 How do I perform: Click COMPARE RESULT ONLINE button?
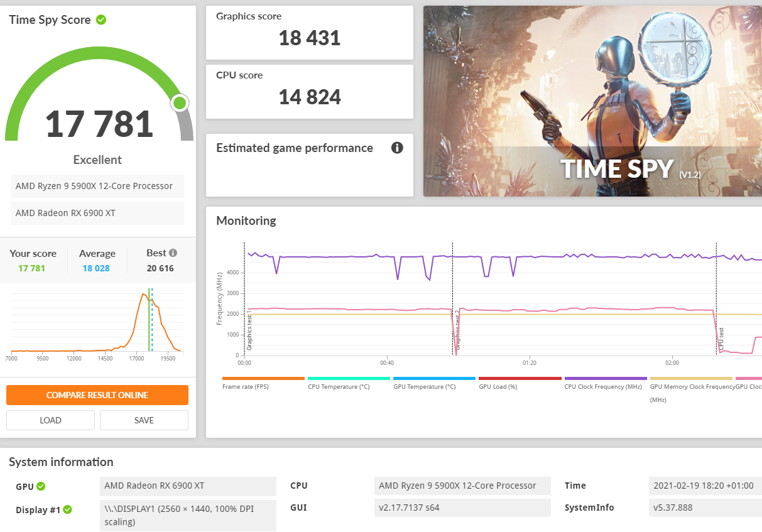pos(97,395)
